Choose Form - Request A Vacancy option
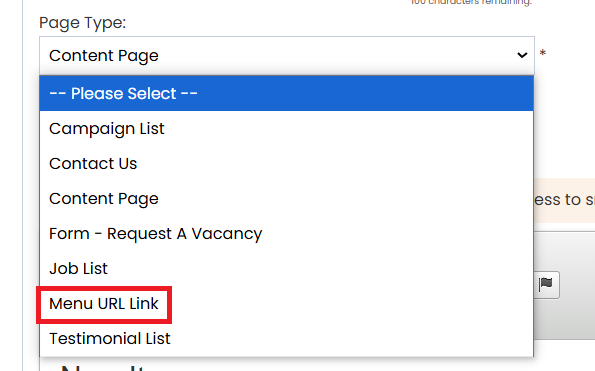 pos(286,233)
